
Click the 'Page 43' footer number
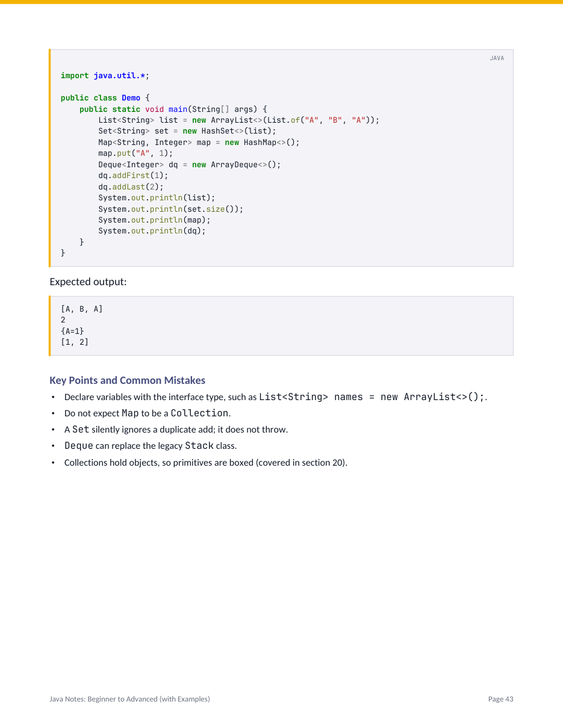click(500, 699)
